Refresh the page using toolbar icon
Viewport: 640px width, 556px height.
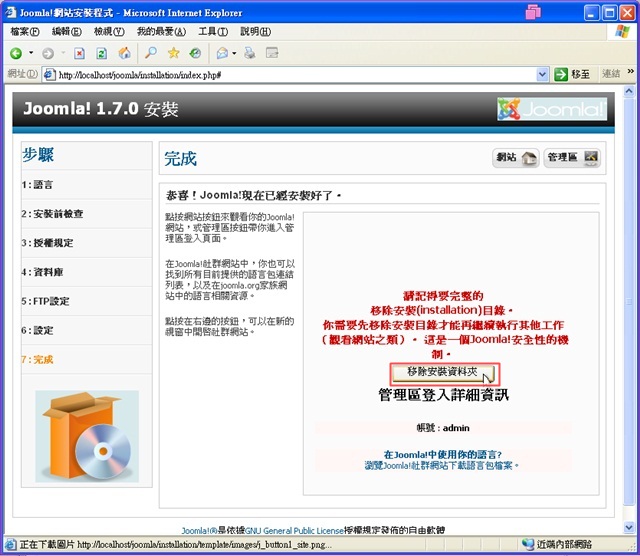pyautogui.click(x=102, y=53)
